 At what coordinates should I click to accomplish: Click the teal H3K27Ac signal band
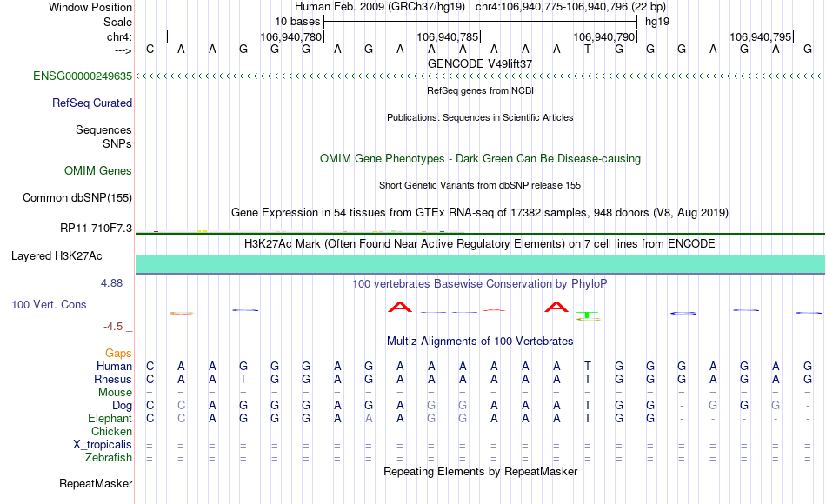pyautogui.click(x=480, y=264)
